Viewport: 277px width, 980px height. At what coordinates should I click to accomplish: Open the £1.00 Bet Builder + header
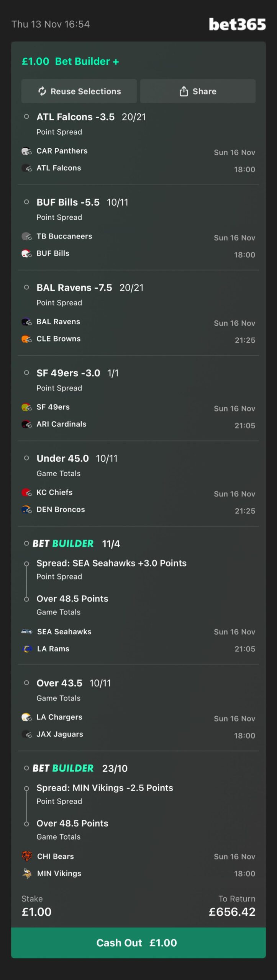tap(70, 61)
